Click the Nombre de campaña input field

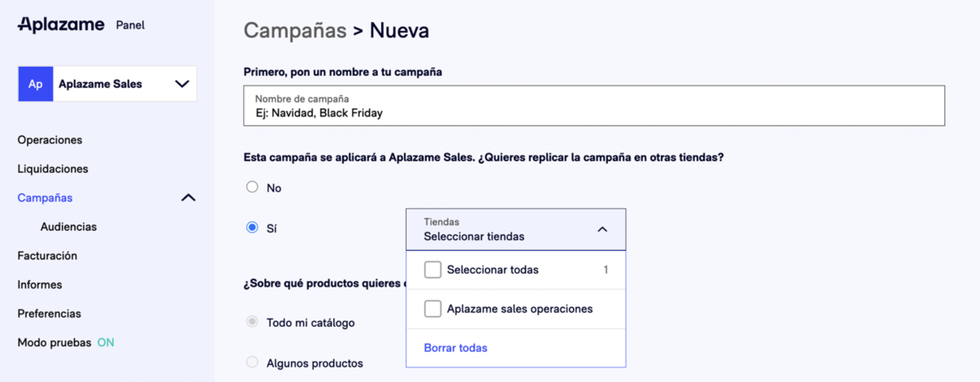tap(594, 105)
